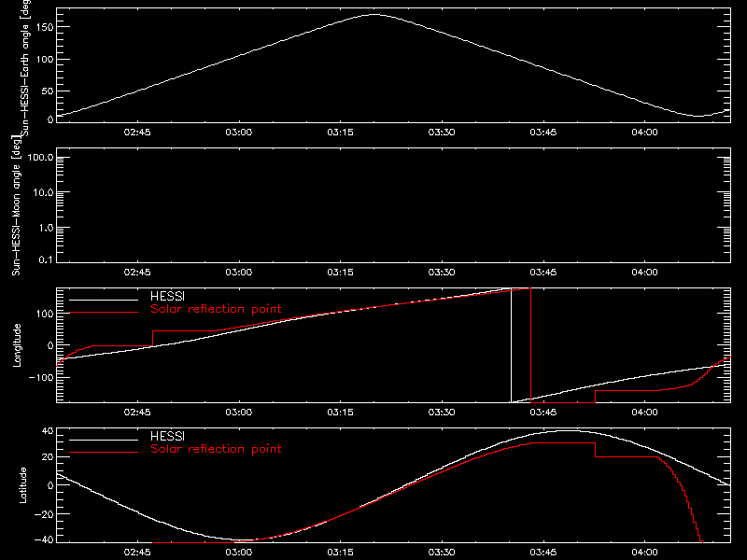Click red legend line in Longitude plot
This screenshot has height=560, width=747.
click(104, 313)
